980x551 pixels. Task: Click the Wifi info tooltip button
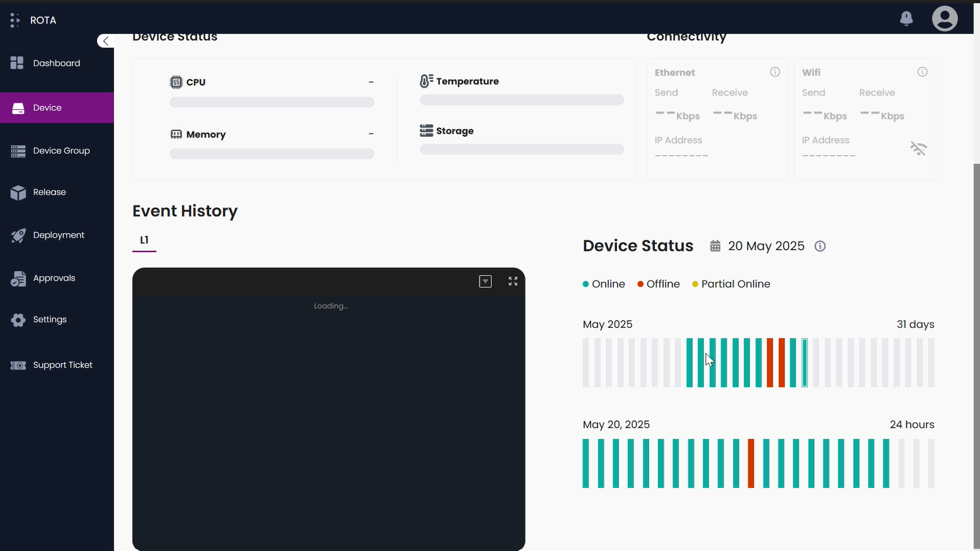[923, 72]
